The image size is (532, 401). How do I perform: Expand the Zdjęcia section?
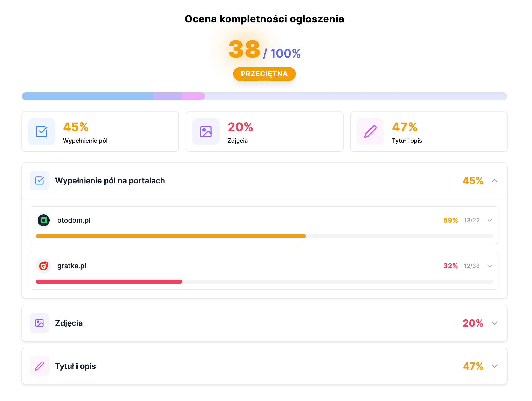pyautogui.click(x=494, y=323)
